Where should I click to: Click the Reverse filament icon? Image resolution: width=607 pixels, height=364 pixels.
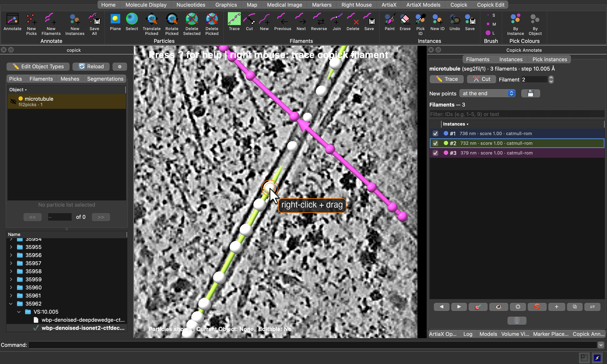click(319, 19)
